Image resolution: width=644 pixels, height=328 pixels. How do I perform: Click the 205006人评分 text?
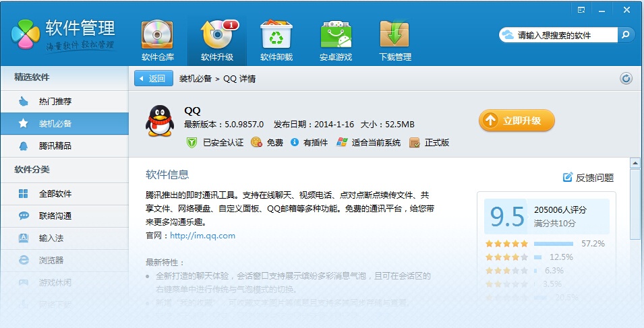pyautogui.click(x=560, y=210)
